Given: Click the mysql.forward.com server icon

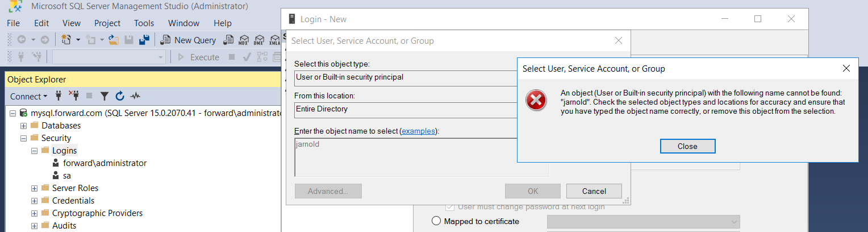Looking at the screenshot, I should (23, 113).
